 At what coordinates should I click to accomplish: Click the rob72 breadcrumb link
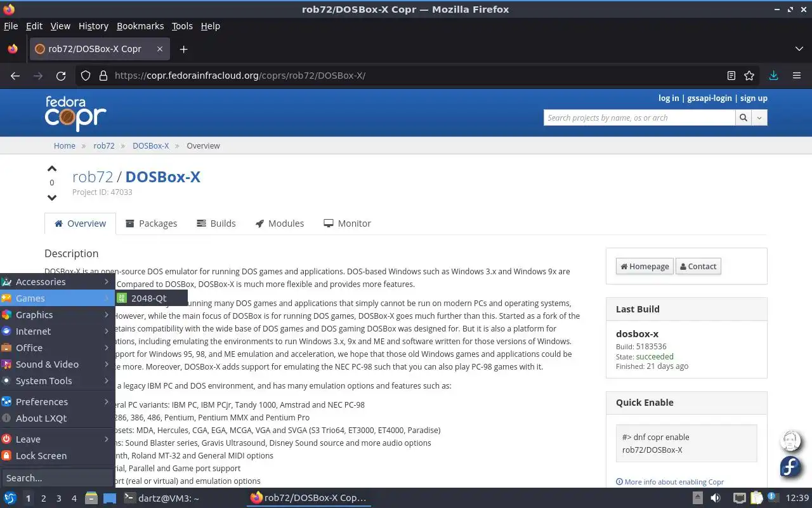[104, 145]
